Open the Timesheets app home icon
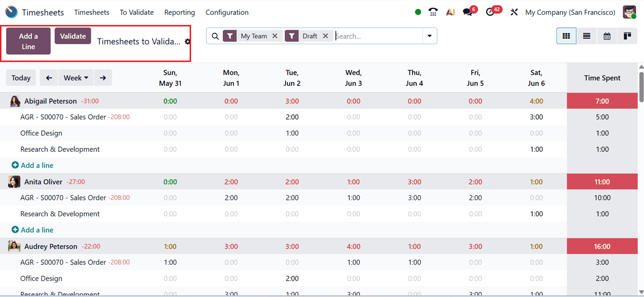The image size is (644, 297). point(11,12)
